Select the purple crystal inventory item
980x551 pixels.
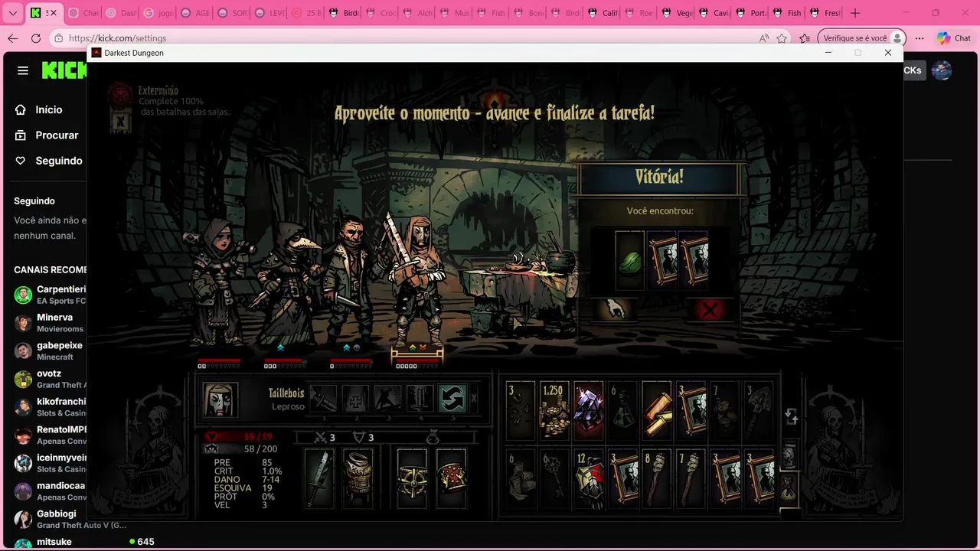pos(589,411)
